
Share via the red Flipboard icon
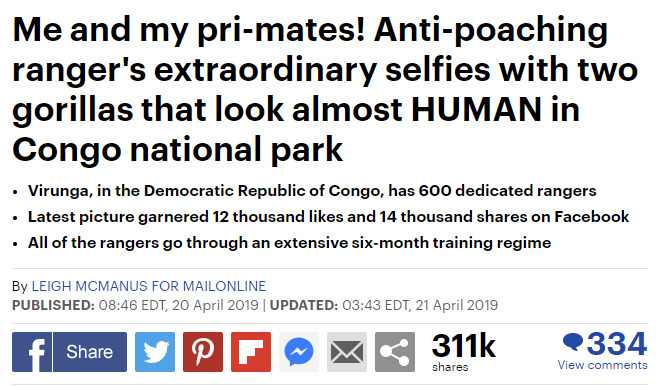point(251,352)
